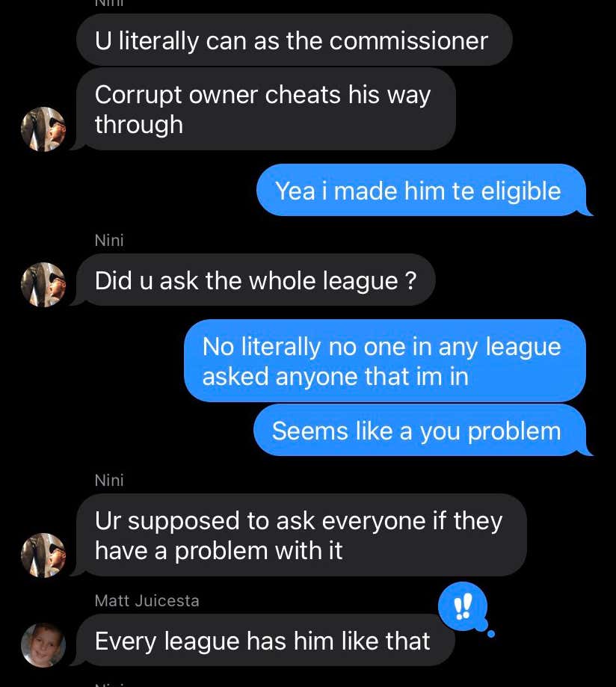Tap the Nini name above 'Did u ask'
616x687 pixels.
point(109,240)
